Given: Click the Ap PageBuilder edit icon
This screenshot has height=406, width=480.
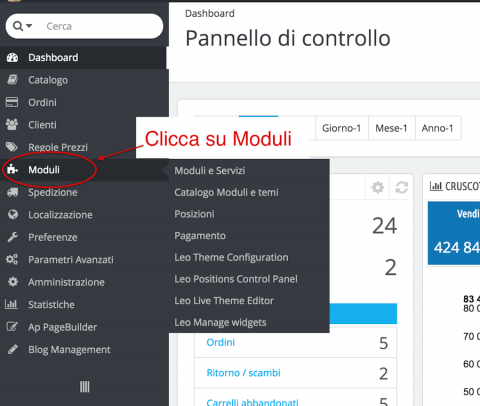Looking at the screenshot, I should point(12,327).
